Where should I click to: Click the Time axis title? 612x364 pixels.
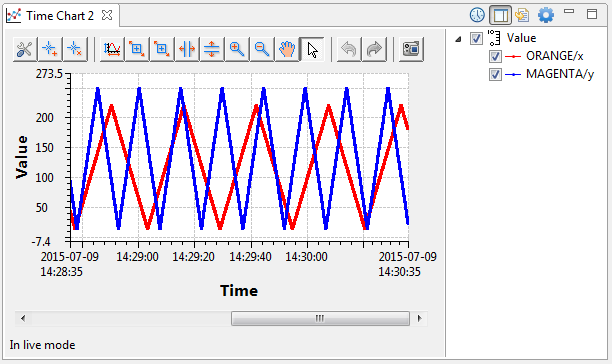click(x=239, y=291)
